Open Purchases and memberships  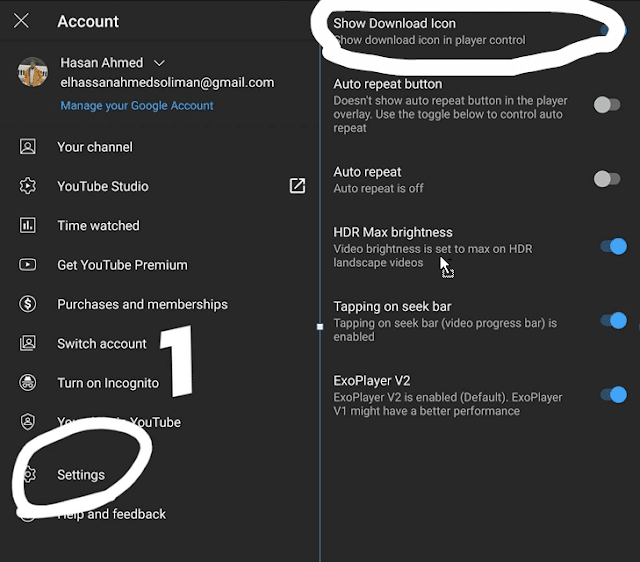coord(142,304)
